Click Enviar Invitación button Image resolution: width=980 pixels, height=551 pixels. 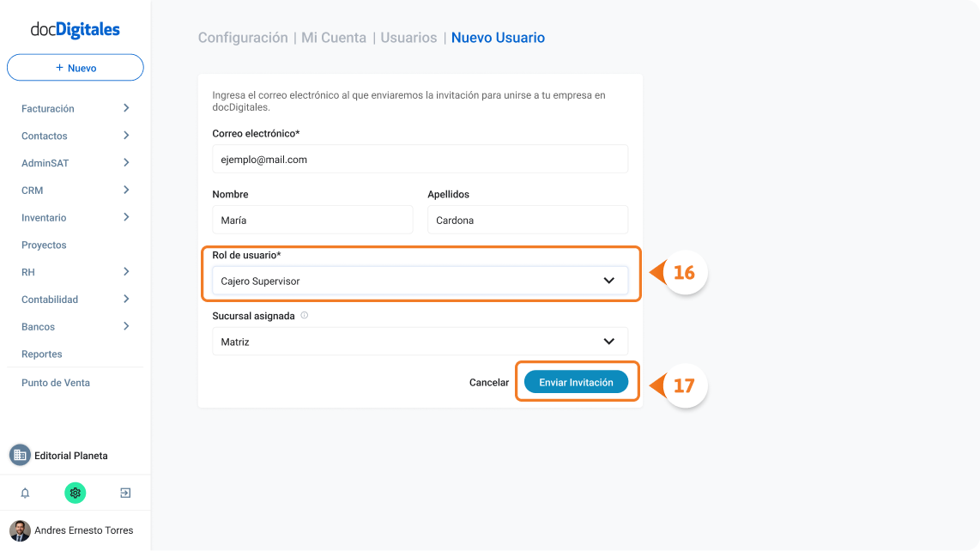tap(576, 382)
